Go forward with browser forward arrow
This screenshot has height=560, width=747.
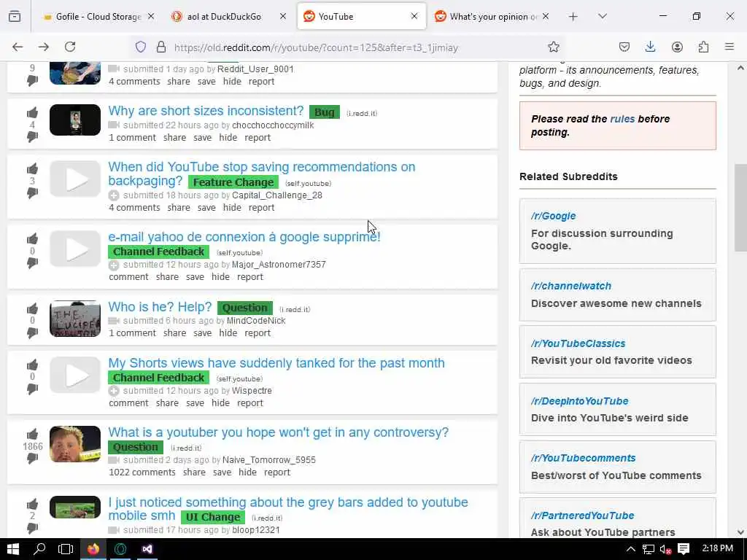(x=44, y=47)
